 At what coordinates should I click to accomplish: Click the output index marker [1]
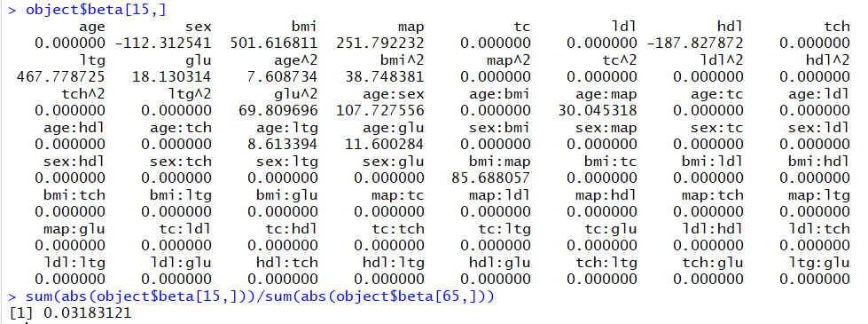tap(21, 313)
